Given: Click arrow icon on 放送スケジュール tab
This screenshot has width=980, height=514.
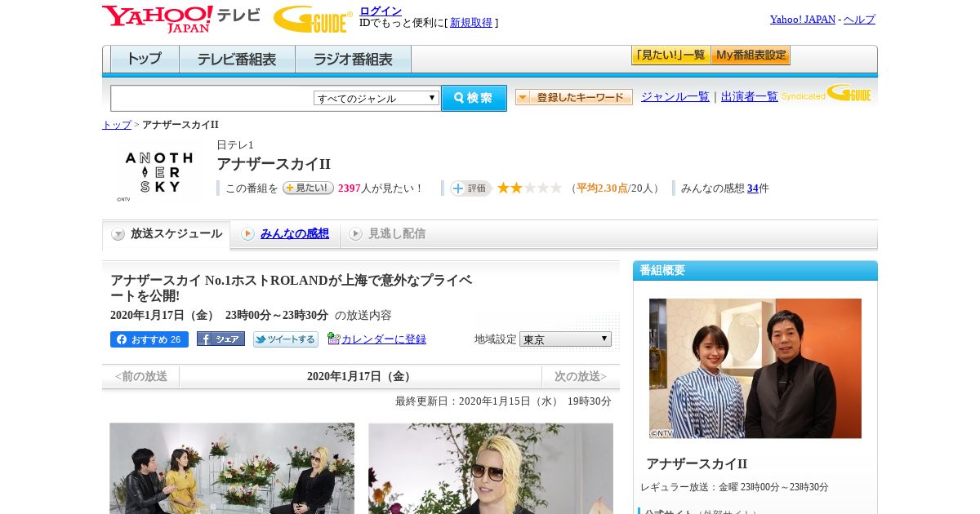Looking at the screenshot, I should click(x=118, y=234).
